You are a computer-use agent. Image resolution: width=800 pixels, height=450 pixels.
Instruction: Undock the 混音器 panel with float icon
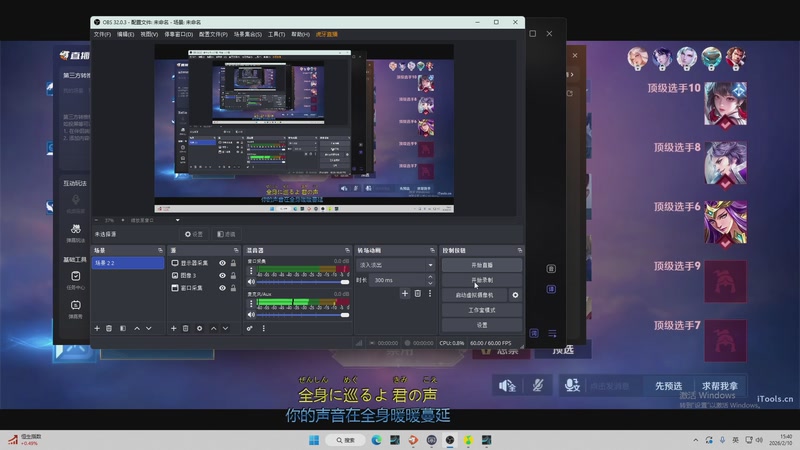tap(347, 251)
